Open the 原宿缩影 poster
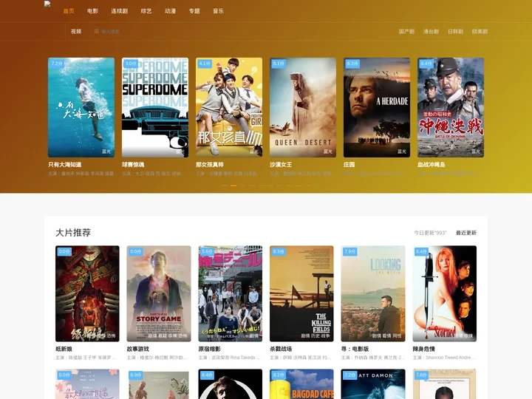532x399 pixels. click(231, 293)
